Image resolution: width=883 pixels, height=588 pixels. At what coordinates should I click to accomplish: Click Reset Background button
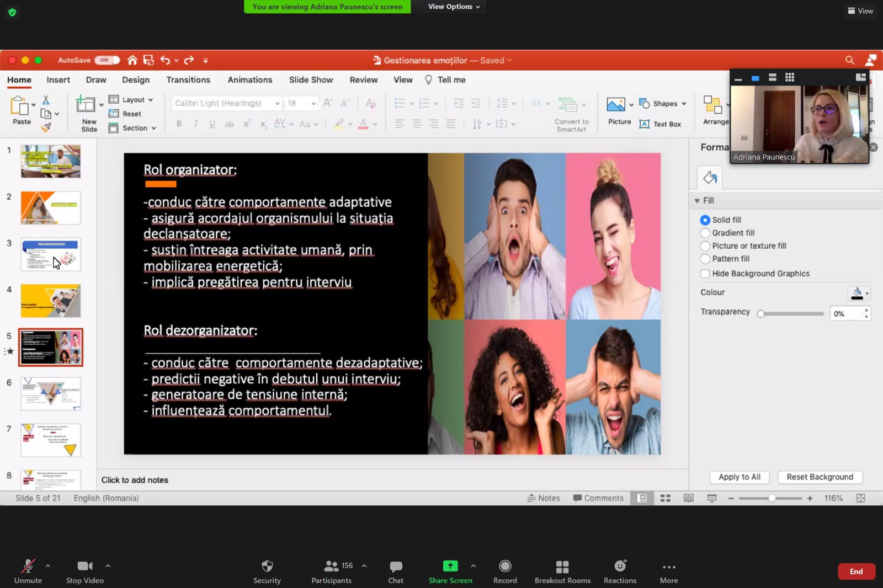click(x=820, y=477)
